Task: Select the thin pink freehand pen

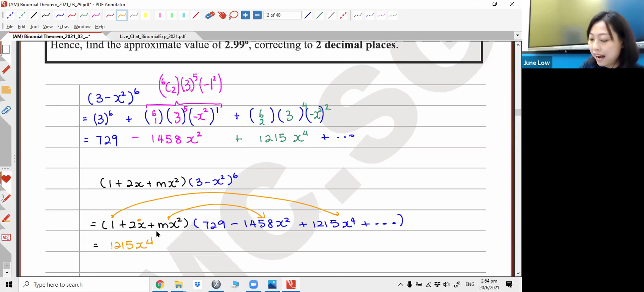Action: (381, 16)
